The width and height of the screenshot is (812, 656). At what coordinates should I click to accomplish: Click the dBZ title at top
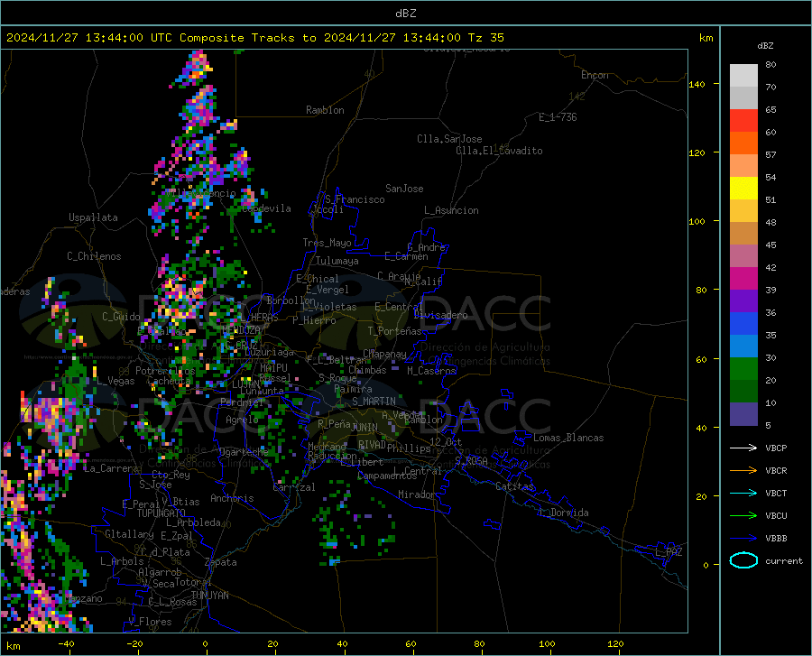click(x=405, y=14)
